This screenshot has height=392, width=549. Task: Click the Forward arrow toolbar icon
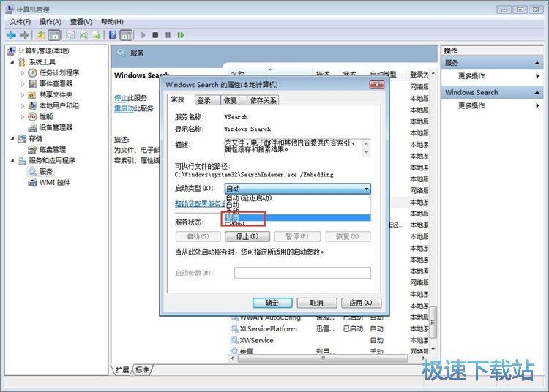[24, 35]
